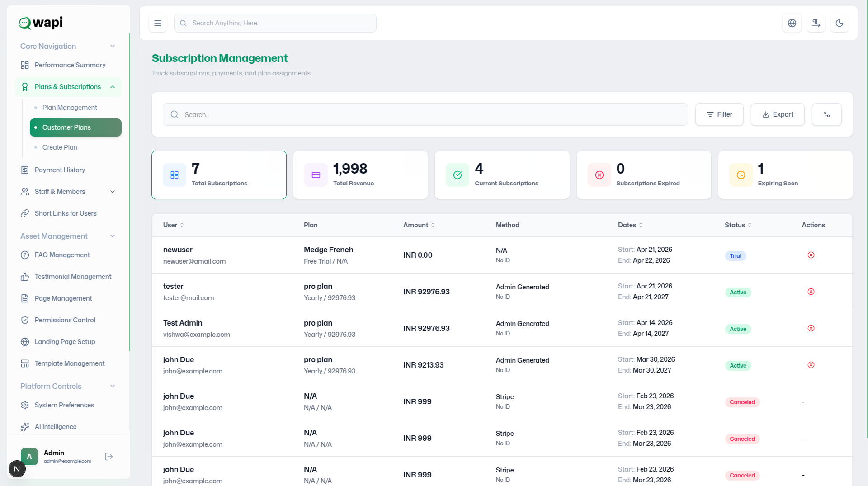Collapse the Asset Management section

click(x=68, y=236)
